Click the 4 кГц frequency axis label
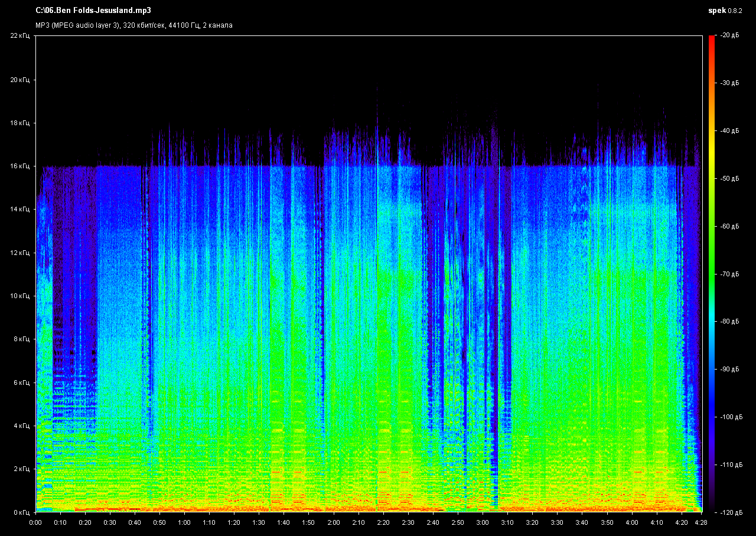 (21, 426)
